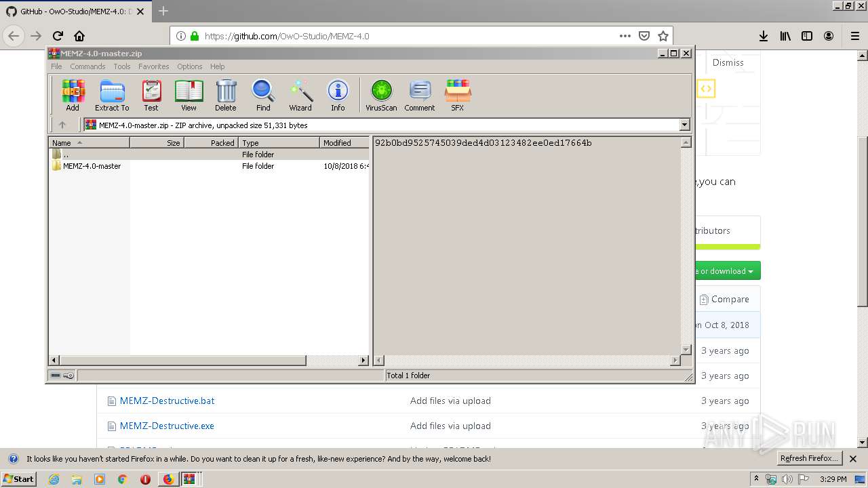Click the site information icon
Screen dimensions: 868x488
[x=181, y=36]
